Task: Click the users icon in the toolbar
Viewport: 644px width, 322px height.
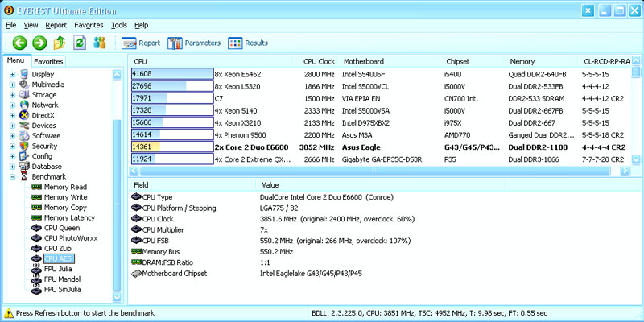Action: click(99, 43)
